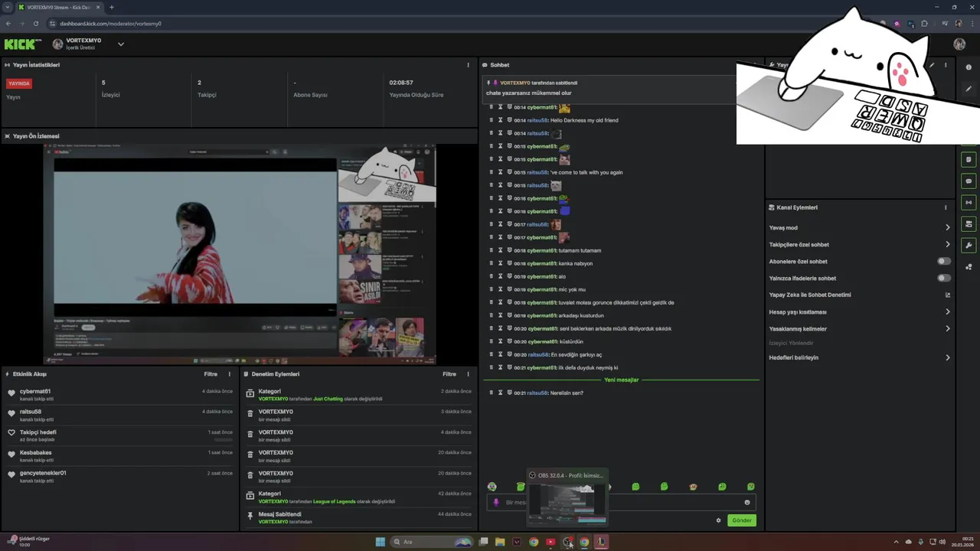Open more options for Kanal Eylemleri panel
Viewport: 980px width, 551px height.
[946, 207]
